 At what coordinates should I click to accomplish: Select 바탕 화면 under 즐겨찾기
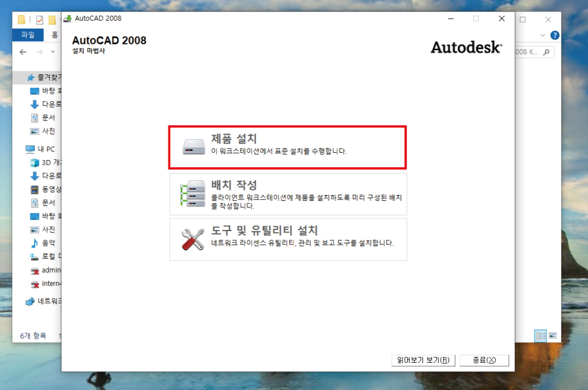click(46, 91)
